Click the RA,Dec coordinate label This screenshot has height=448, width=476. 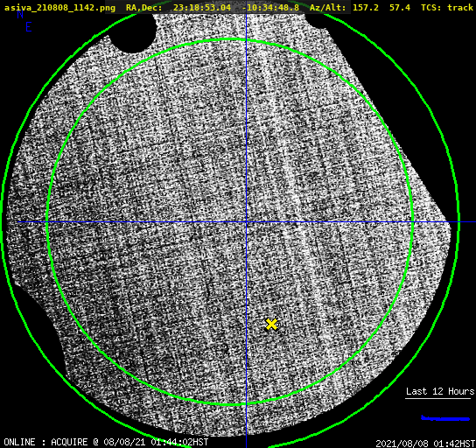143,8
